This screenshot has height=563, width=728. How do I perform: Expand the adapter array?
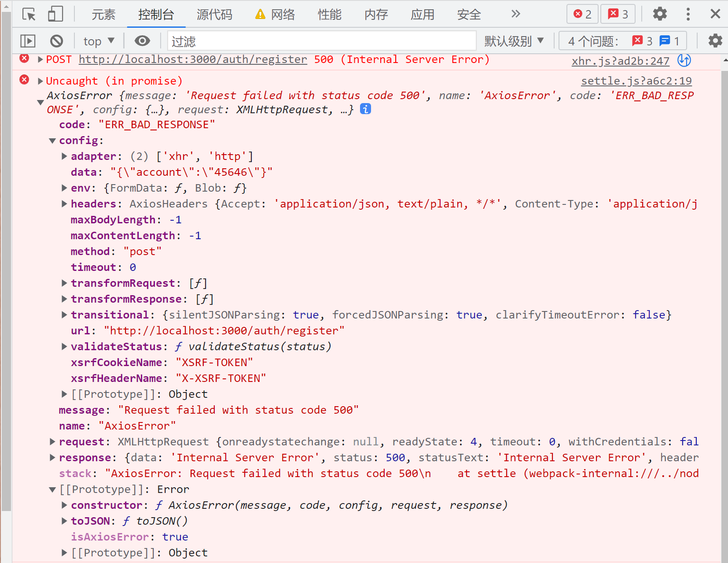[64, 156]
